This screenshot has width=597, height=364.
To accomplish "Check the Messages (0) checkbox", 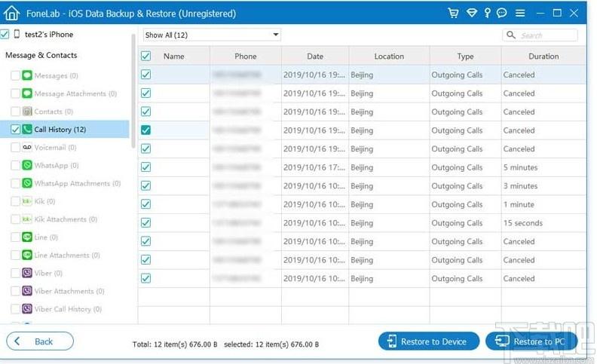I will point(15,75).
